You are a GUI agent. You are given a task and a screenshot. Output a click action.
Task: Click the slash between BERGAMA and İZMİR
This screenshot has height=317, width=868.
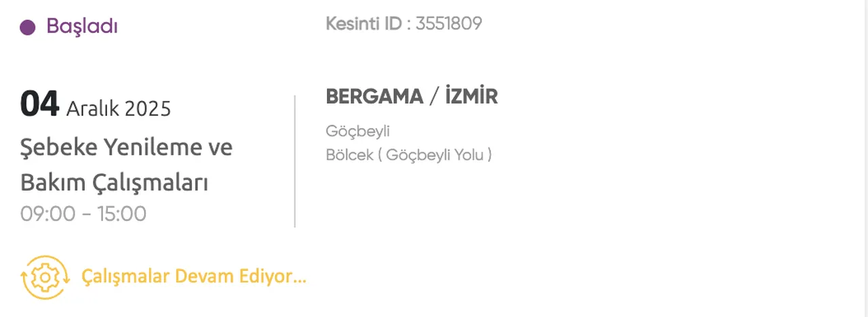(434, 97)
